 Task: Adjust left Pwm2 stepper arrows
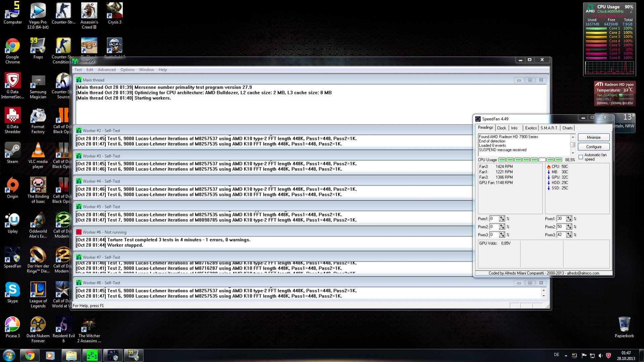click(502, 227)
